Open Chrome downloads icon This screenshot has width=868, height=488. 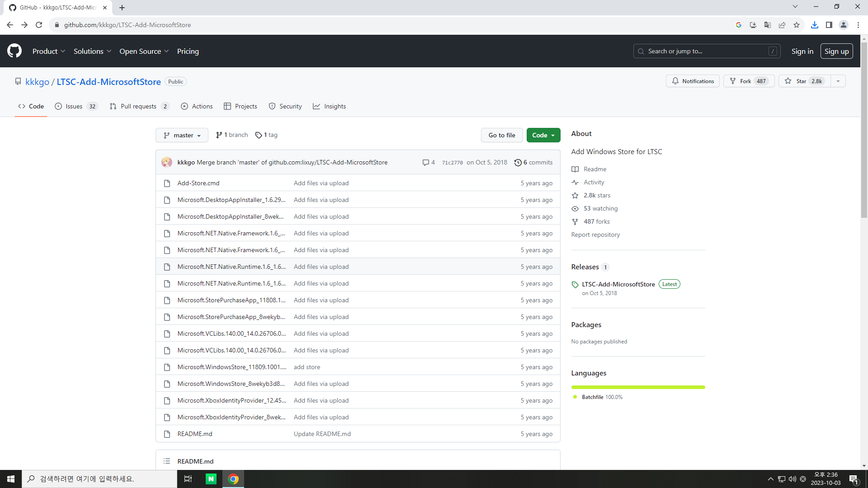pyautogui.click(x=815, y=25)
